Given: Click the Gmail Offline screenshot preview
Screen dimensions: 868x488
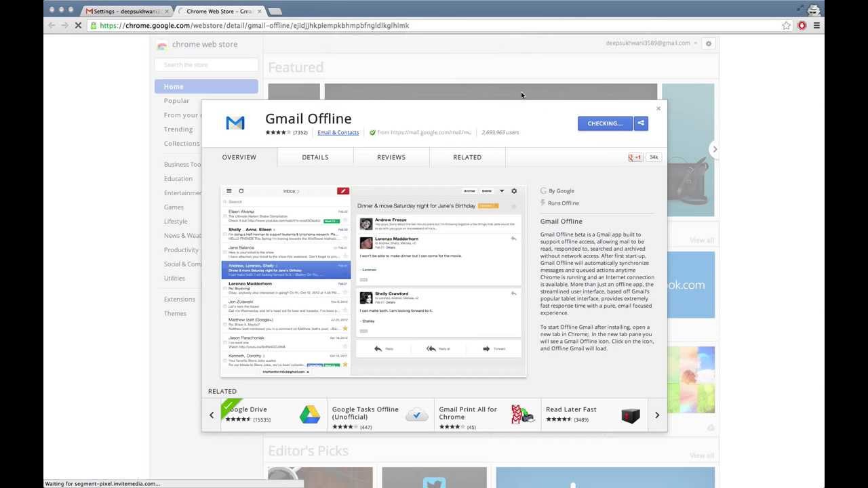Looking at the screenshot, I should point(374,281).
